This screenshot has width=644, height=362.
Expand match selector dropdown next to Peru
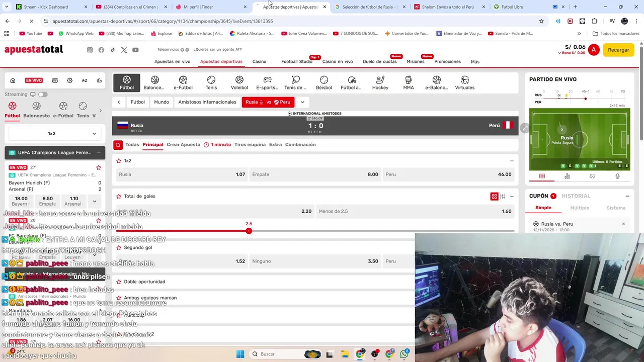(302, 102)
